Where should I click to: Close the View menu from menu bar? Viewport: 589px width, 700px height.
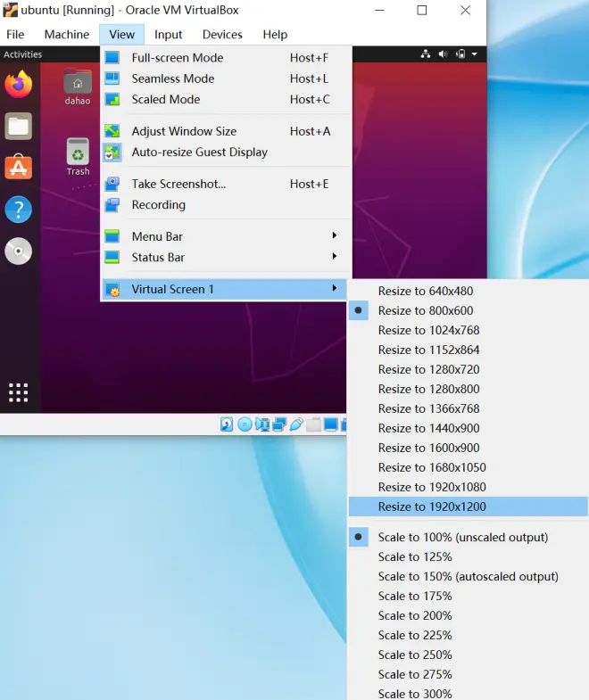point(121,35)
